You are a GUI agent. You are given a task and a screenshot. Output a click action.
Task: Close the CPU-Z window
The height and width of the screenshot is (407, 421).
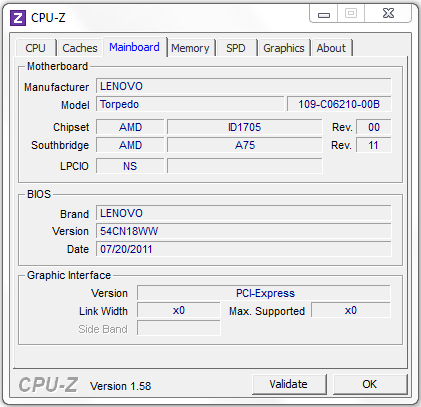(388, 14)
